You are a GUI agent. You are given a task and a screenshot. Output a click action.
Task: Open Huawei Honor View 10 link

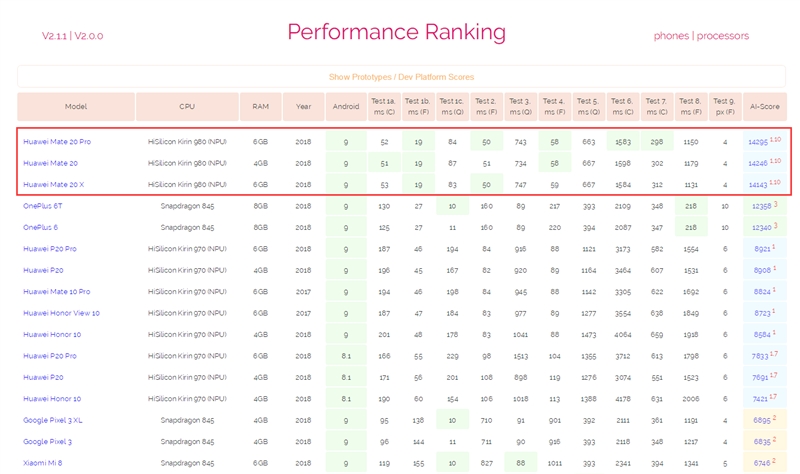click(61, 313)
